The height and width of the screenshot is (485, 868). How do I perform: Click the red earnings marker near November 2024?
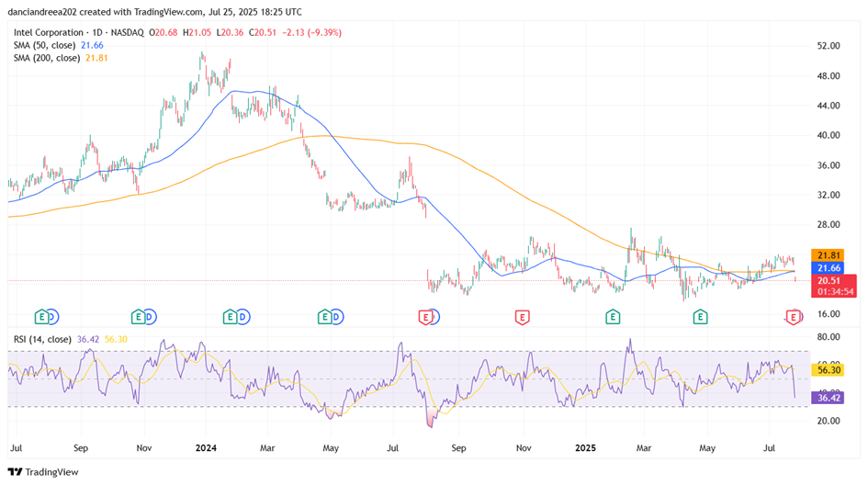[522, 317]
